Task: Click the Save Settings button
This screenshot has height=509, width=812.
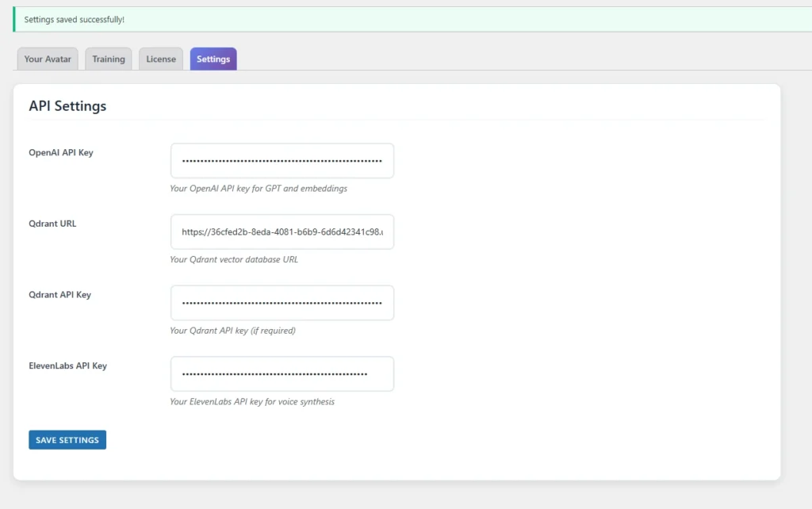Action: pyautogui.click(x=67, y=440)
